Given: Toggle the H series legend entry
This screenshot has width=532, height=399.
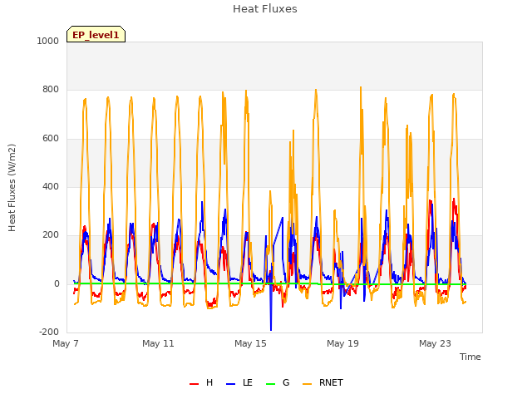Looking at the screenshot, I should pos(201,382).
